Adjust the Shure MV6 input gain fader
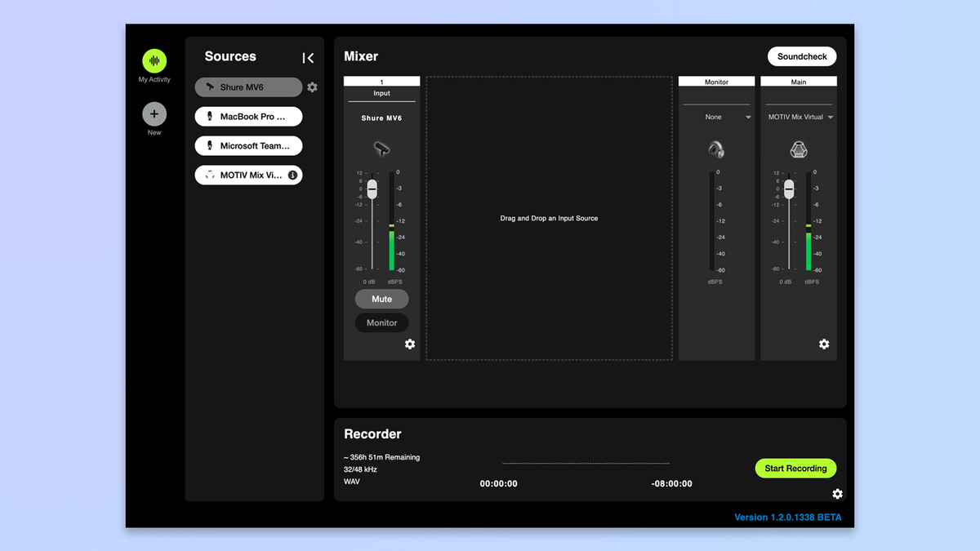 pos(372,189)
